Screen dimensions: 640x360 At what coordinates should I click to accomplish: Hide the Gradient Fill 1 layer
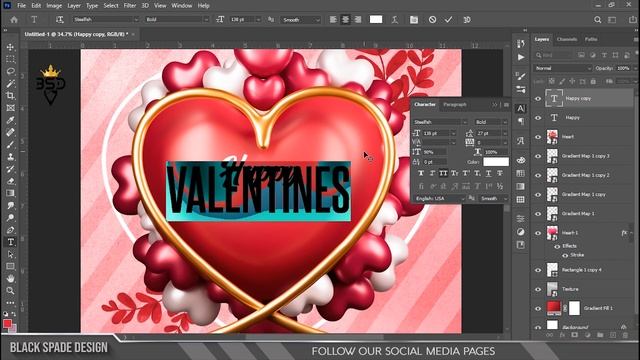click(538, 309)
